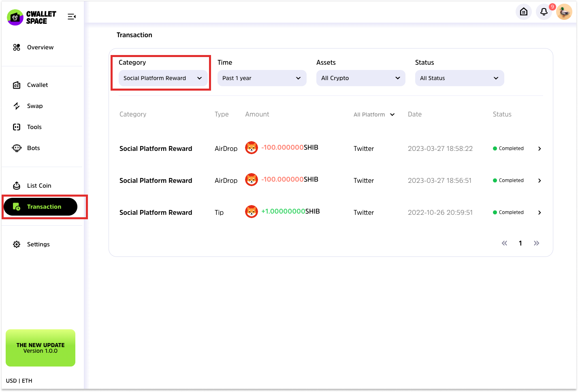Click the Cwallet Space logo
Screen dimensions: 578x392
[32, 17]
